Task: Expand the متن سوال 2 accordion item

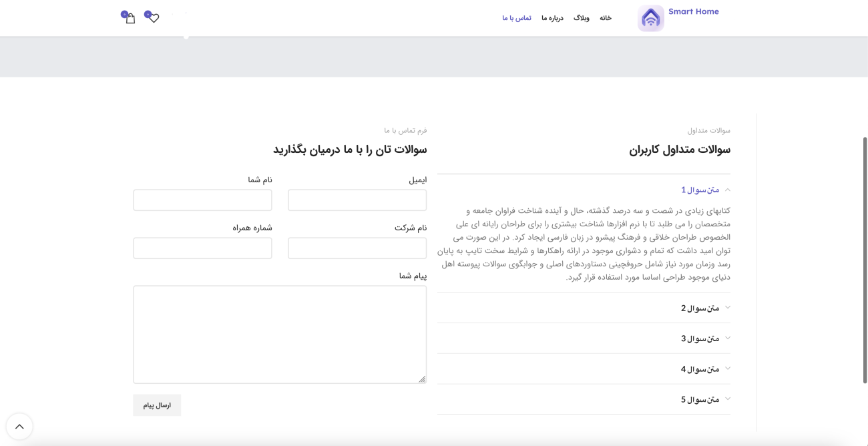Action: (701, 308)
